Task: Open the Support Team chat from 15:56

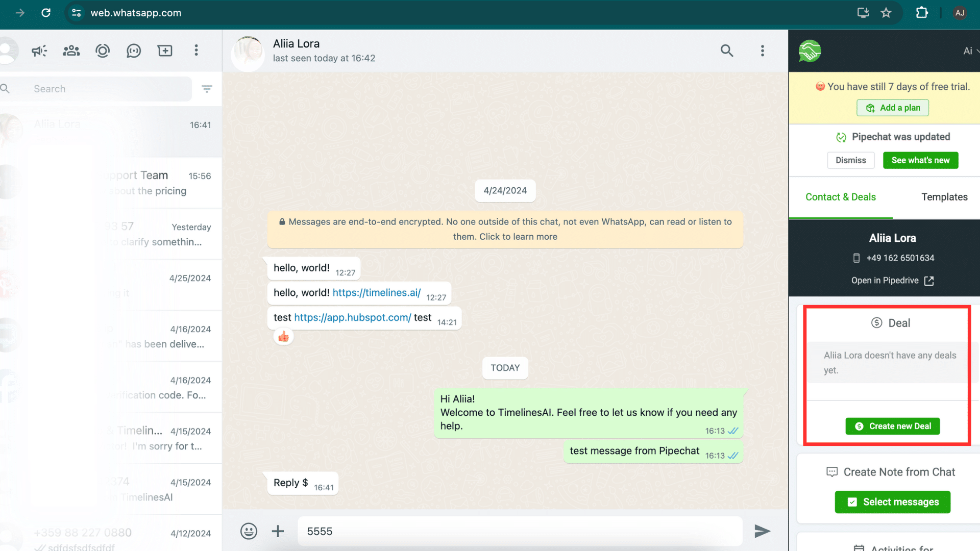Action: tap(111, 183)
